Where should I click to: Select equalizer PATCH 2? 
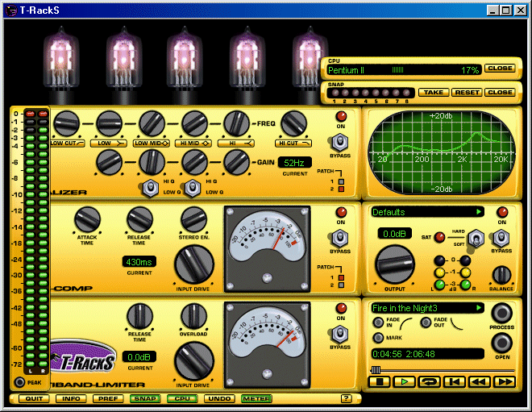[x=341, y=189]
